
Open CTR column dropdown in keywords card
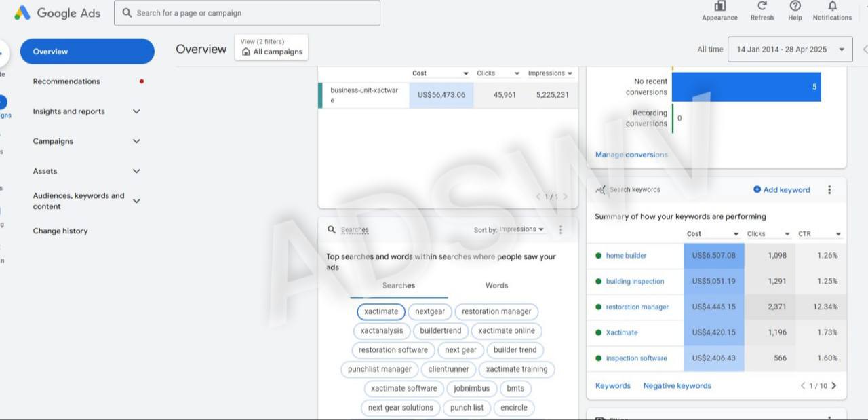pos(838,234)
